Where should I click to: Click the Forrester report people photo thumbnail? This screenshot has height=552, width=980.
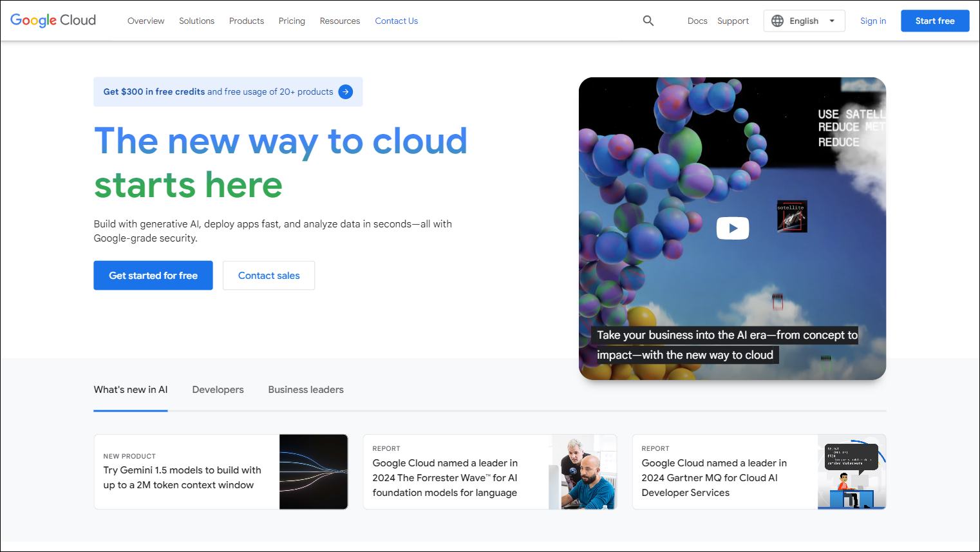583,471
